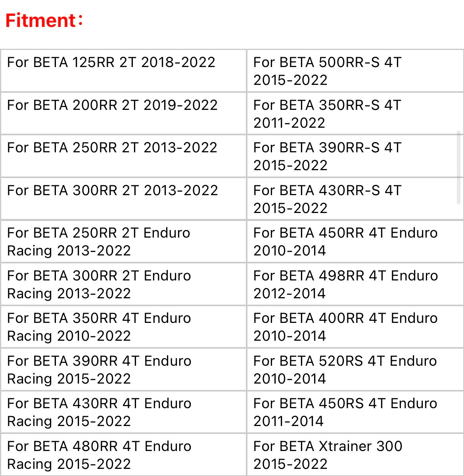The image size is (464, 476).
Task: Select the BETA 520RS 4T Enduro cell
Action: pyautogui.click(x=355, y=369)
